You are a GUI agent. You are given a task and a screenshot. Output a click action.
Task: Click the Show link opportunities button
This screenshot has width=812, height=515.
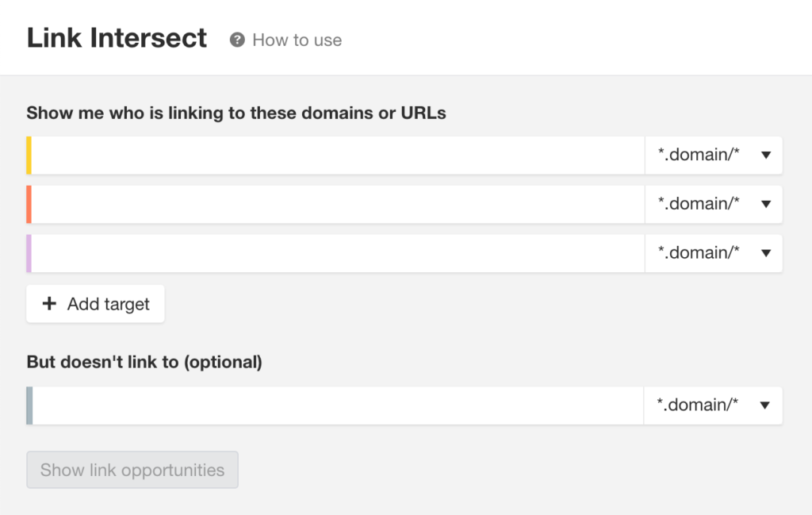(132, 470)
